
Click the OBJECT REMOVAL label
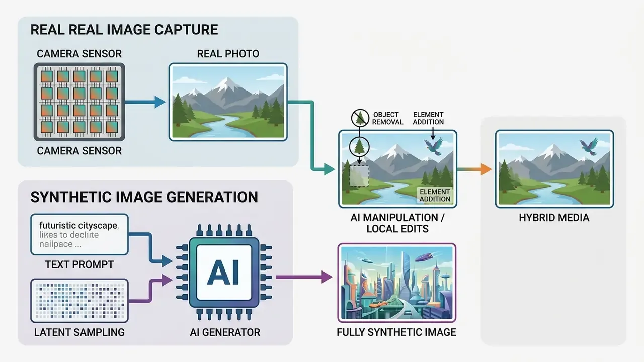click(388, 118)
